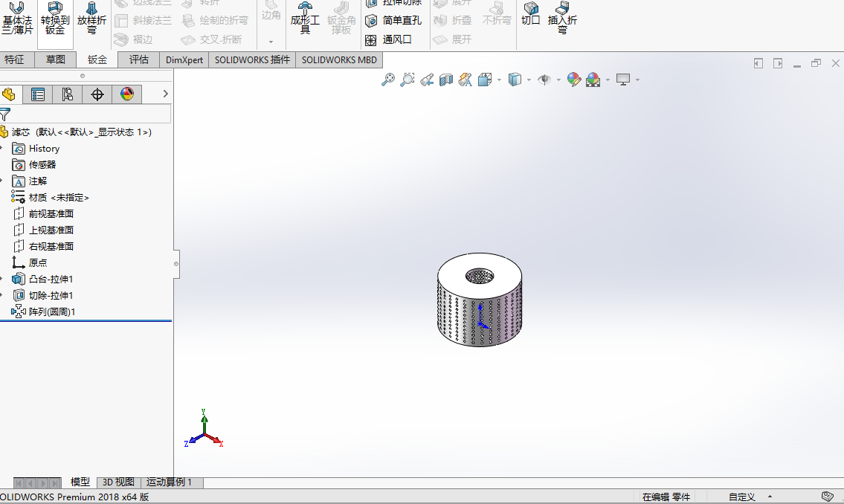Select Origin (原点) in tree
The height and width of the screenshot is (504, 844).
(30, 263)
